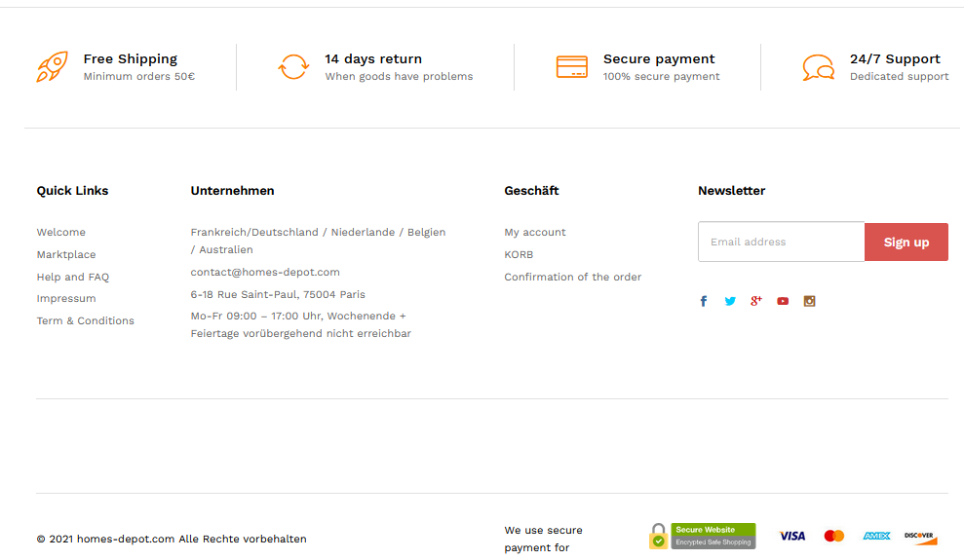
Task: Click the Geschäft column heading
Action: tap(531, 190)
